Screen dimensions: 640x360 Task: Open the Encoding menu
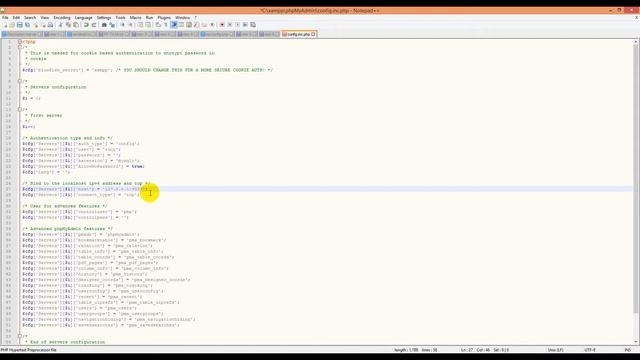click(62, 18)
